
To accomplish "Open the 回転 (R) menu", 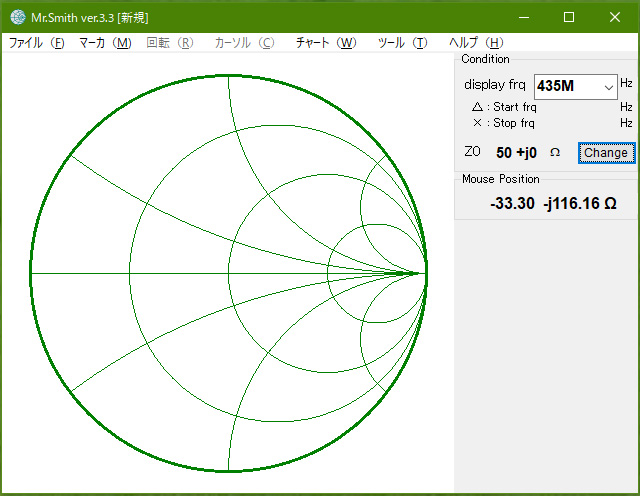I will 170,43.
